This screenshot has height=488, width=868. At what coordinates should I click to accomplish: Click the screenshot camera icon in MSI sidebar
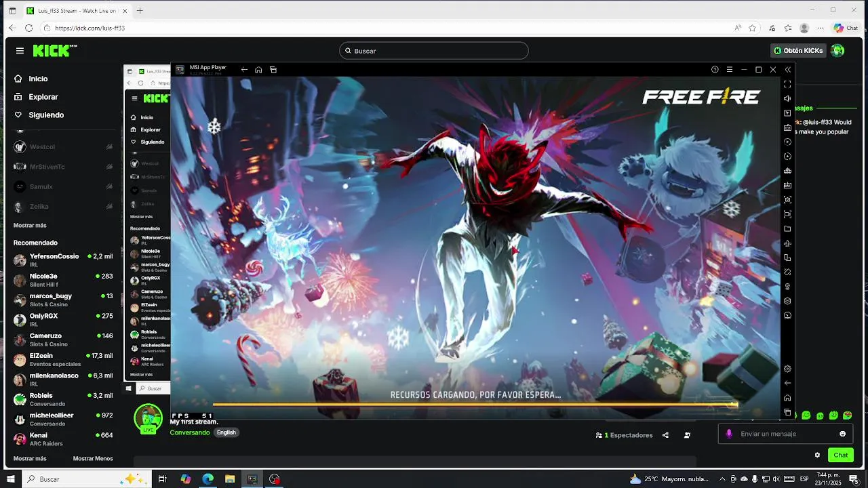click(787, 200)
